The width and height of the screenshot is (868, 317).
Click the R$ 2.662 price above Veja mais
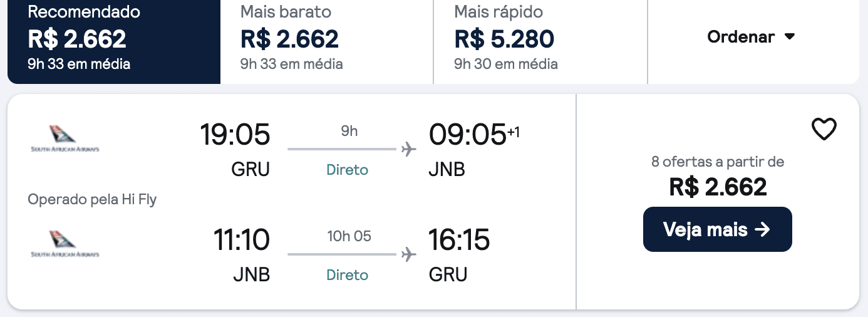[718, 187]
